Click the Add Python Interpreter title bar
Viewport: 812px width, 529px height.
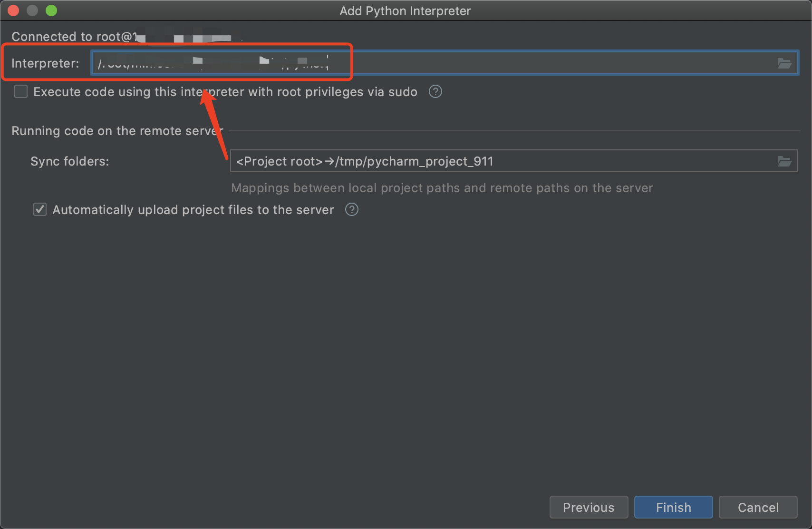(405, 10)
